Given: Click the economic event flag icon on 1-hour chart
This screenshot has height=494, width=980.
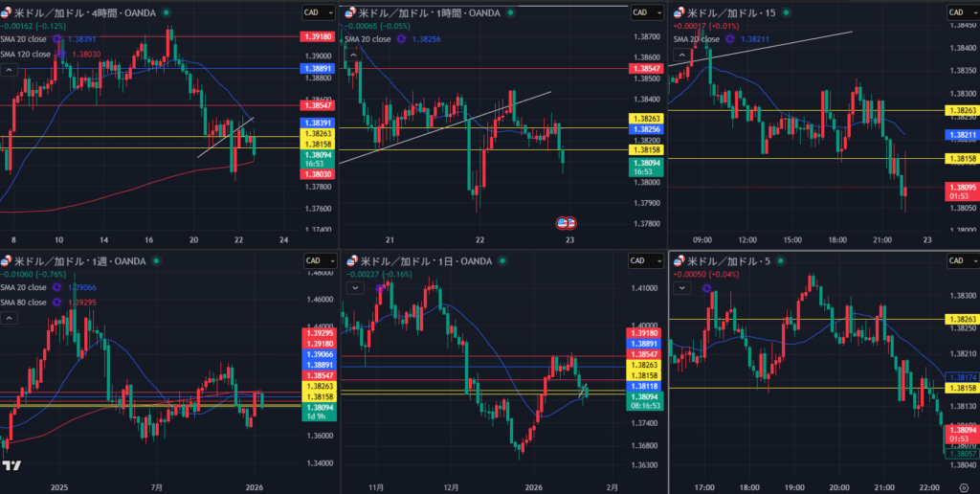Looking at the screenshot, I should (567, 223).
